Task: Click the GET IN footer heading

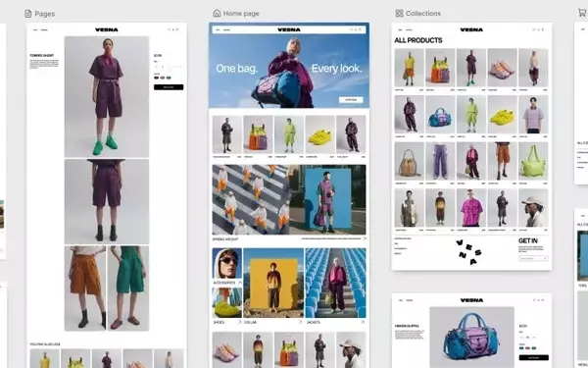Action: [528, 240]
